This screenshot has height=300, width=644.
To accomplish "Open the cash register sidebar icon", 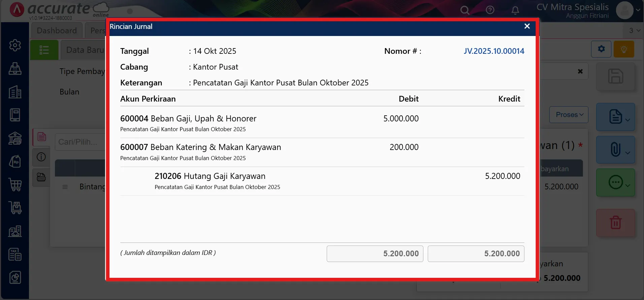I will 15,69.
